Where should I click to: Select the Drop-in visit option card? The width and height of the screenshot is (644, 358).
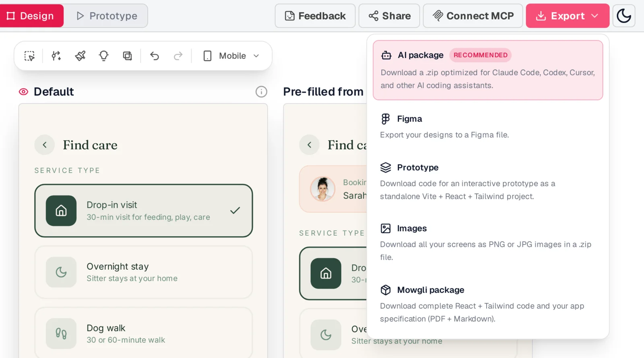(144, 211)
